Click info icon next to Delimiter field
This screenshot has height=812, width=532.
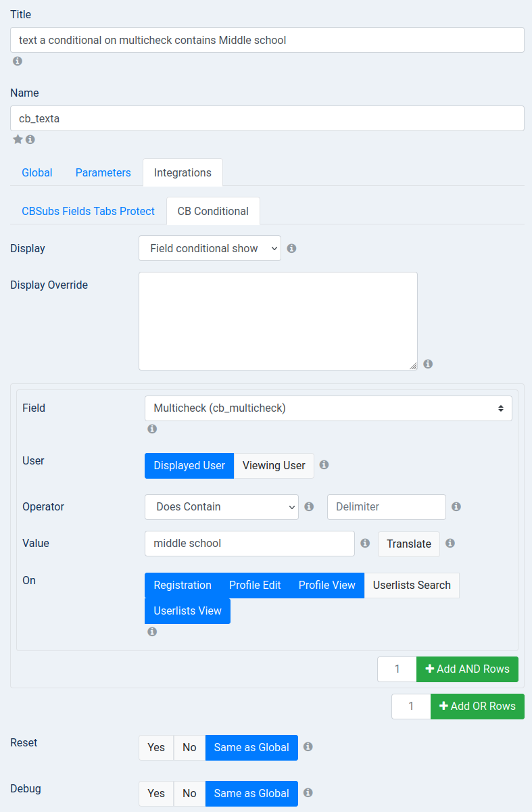tap(456, 506)
